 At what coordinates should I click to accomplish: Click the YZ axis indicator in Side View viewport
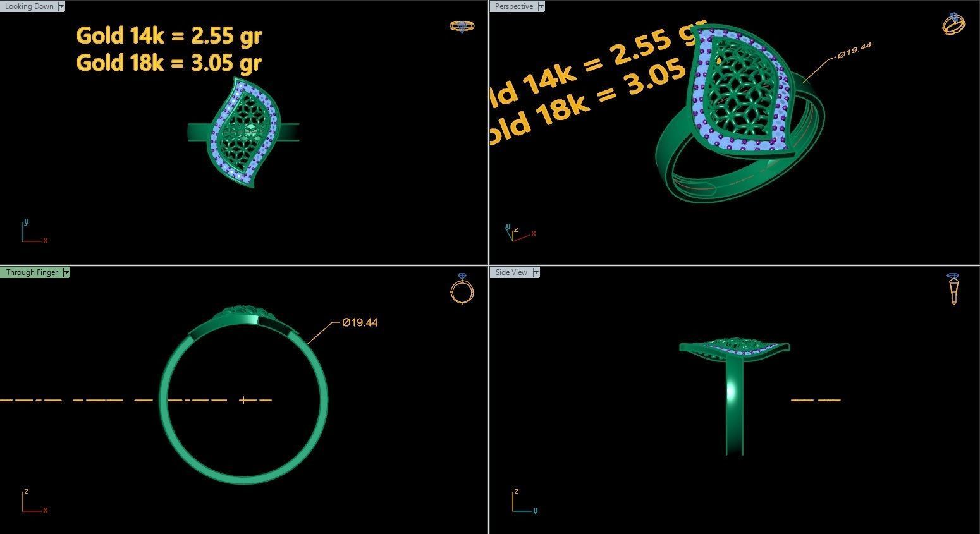click(x=525, y=500)
